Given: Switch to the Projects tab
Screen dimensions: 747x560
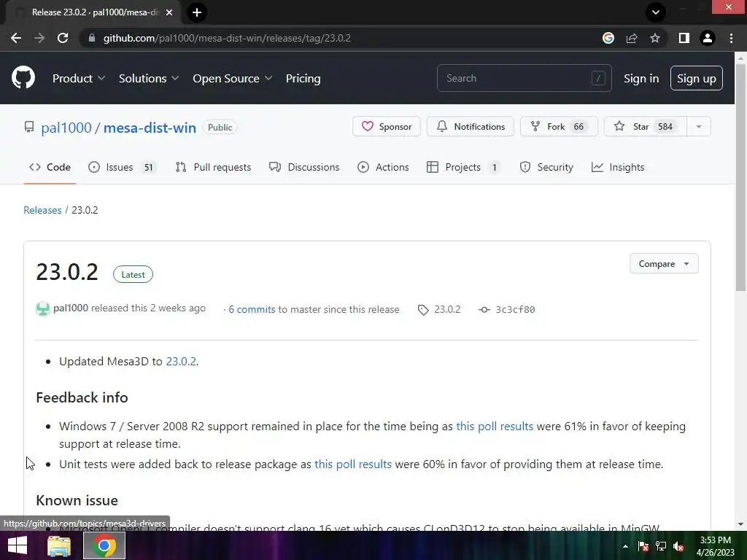Looking at the screenshot, I should pyautogui.click(x=463, y=167).
